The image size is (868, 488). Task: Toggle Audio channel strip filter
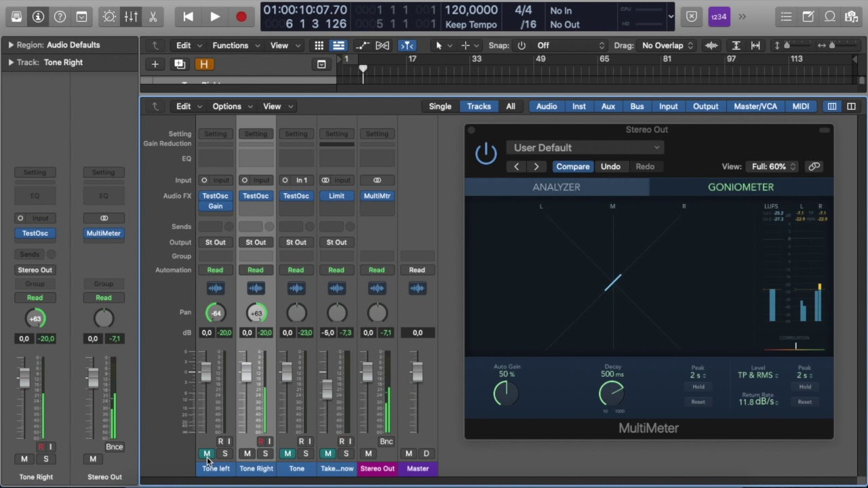(x=547, y=106)
